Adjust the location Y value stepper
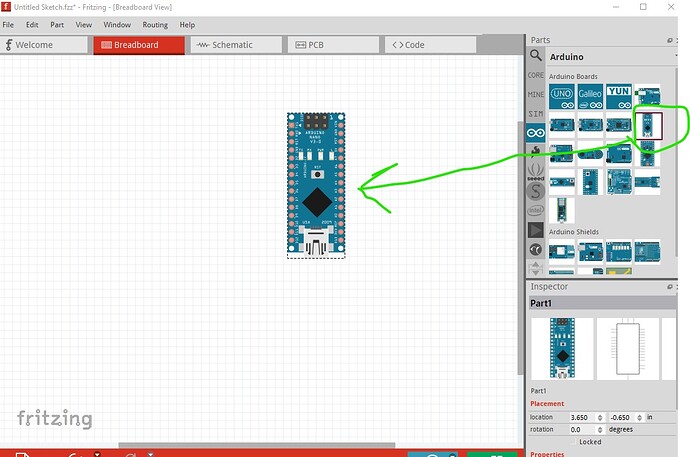This screenshot has height=457, width=690. (x=639, y=417)
